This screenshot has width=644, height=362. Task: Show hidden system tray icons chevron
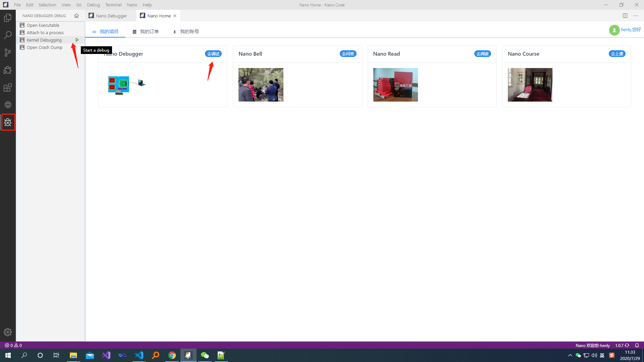tap(570, 355)
